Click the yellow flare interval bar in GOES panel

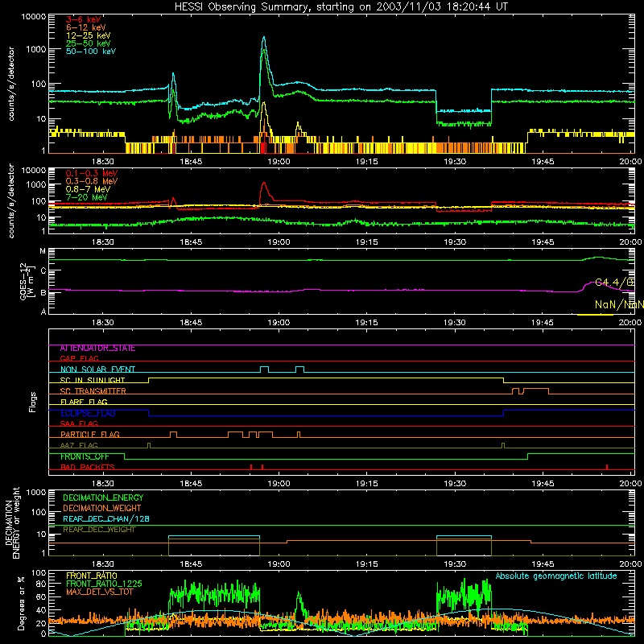[595, 315]
